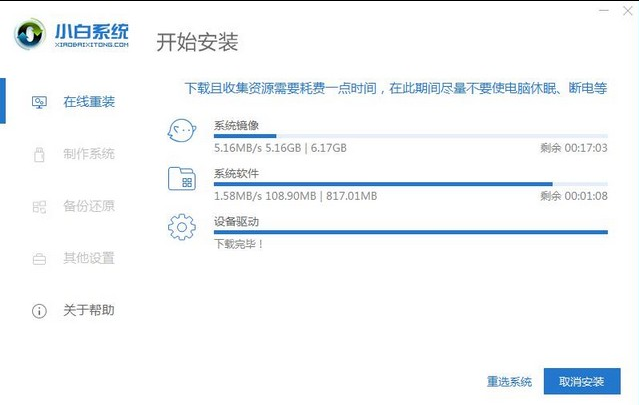Click the 设备驱动 gear icon
639x405 pixels.
[x=182, y=227]
